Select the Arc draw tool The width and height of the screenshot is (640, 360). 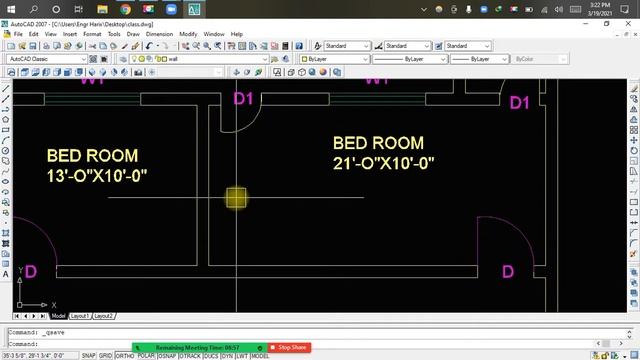(6, 140)
